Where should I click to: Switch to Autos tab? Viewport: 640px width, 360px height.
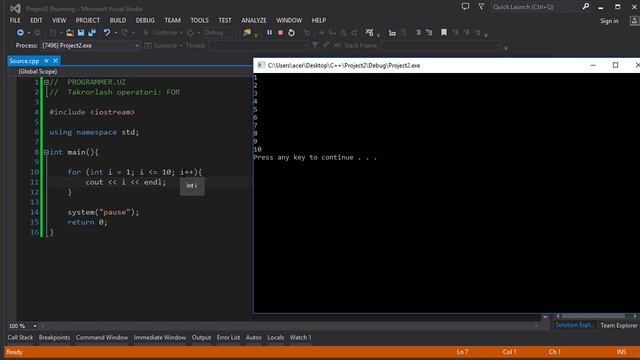(253, 338)
